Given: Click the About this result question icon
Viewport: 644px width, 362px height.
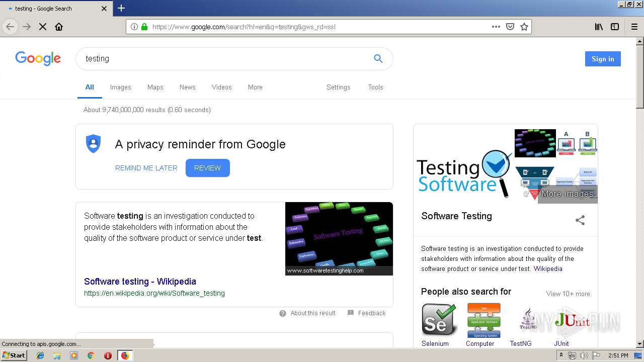Looking at the screenshot, I should (x=283, y=313).
